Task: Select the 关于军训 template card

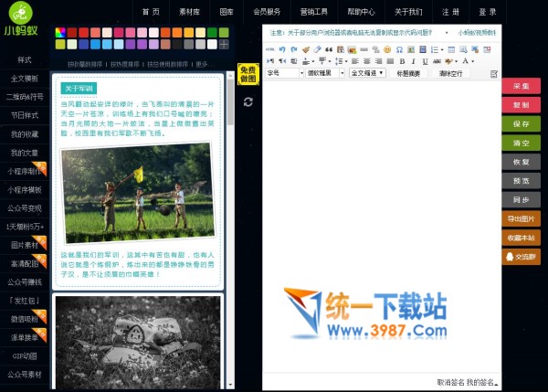Action: coord(138,181)
